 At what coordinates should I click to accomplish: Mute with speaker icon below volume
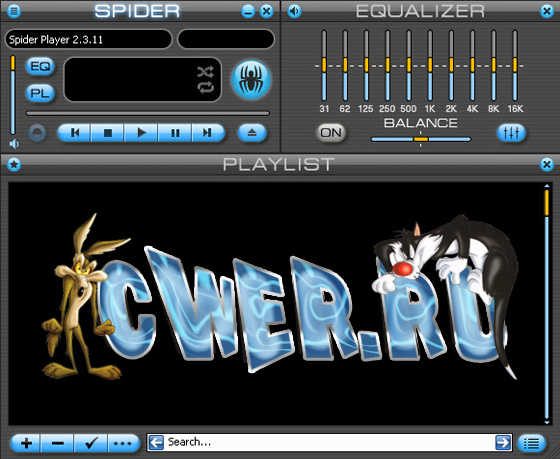pyautogui.click(x=14, y=144)
